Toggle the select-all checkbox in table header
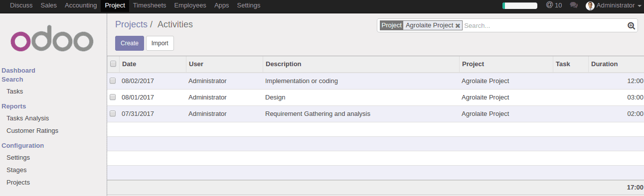The image size is (644, 196). [113, 64]
